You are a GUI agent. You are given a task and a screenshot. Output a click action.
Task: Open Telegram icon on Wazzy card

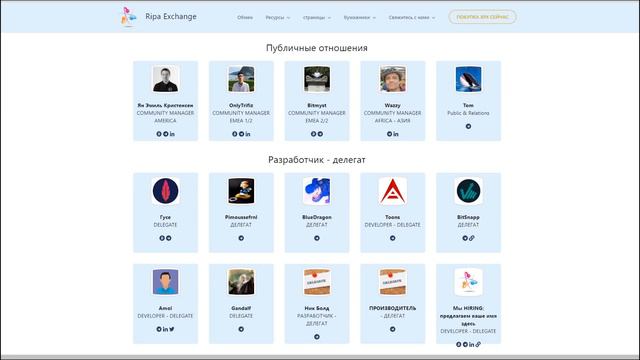(389, 134)
